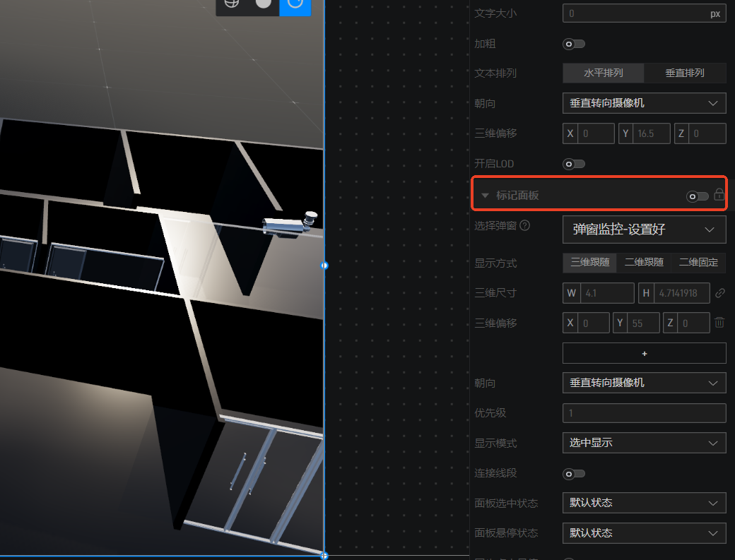735x560 pixels.
Task: Click the lock icon beside 标记面板
Action: [719, 195]
